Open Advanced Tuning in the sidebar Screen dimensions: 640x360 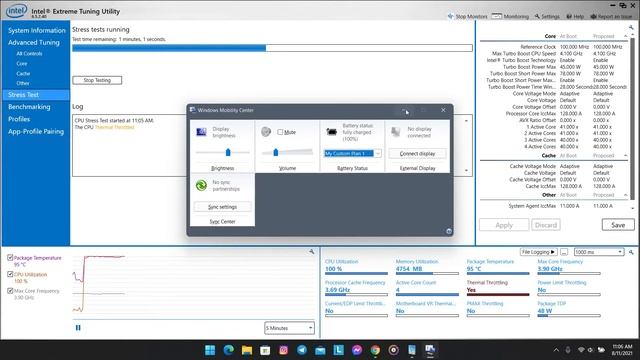tap(34, 42)
